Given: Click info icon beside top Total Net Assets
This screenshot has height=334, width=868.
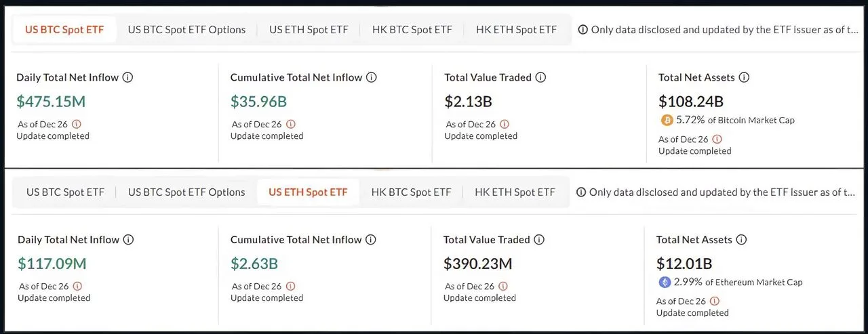Looking at the screenshot, I should 744,77.
